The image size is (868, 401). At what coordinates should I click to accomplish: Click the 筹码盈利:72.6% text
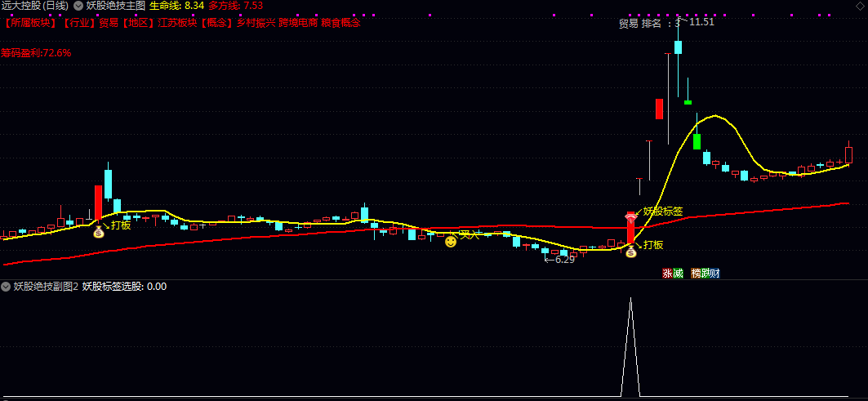(x=36, y=53)
